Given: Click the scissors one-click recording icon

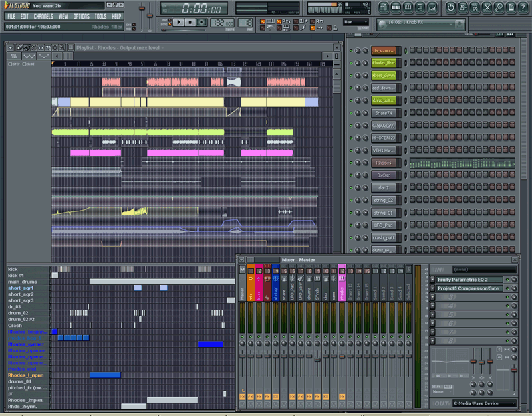Looking at the screenshot, I should coord(487,7).
